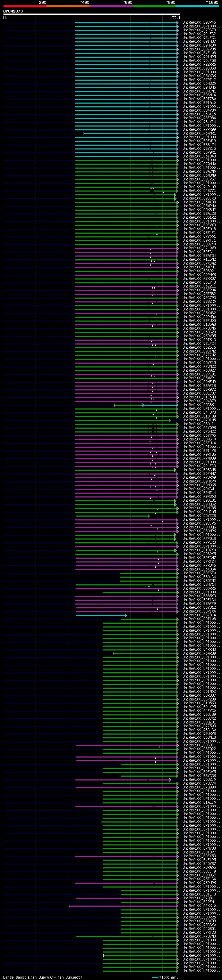Select the UniRef100_A5CB61 label
222x980 pixels.
199,405
